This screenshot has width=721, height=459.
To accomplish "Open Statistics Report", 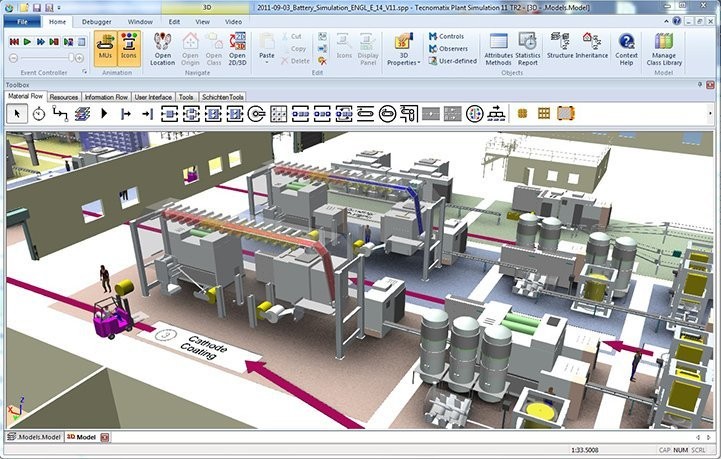I will pos(528,49).
